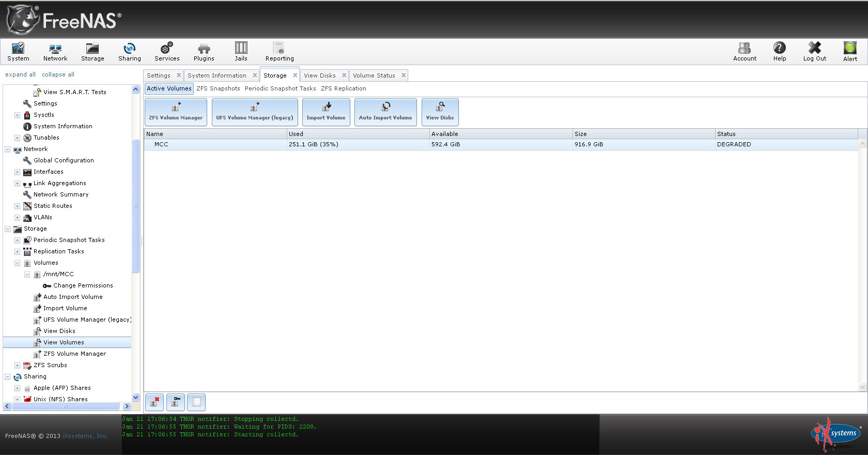Expand the Static Routes tree node
The width and height of the screenshot is (868, 455).
click(17, 206)
